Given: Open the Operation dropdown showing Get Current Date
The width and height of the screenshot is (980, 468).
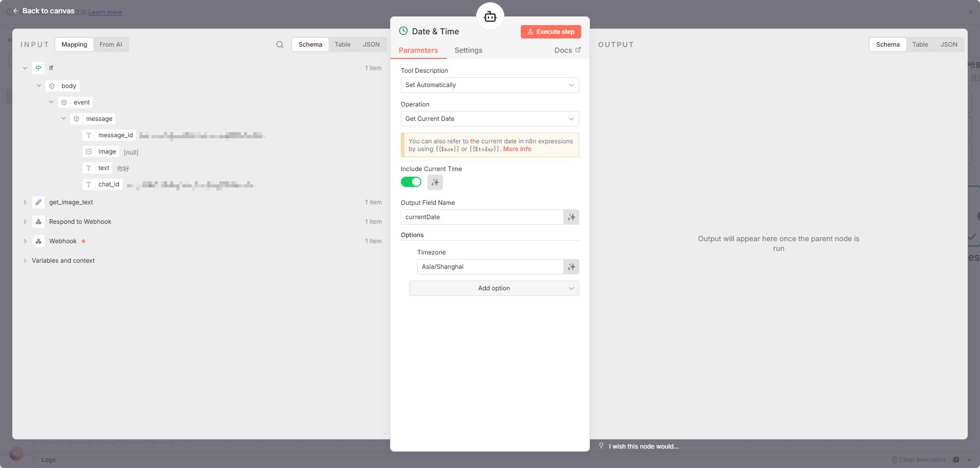Looking at the screenshot, I should 489,119.
